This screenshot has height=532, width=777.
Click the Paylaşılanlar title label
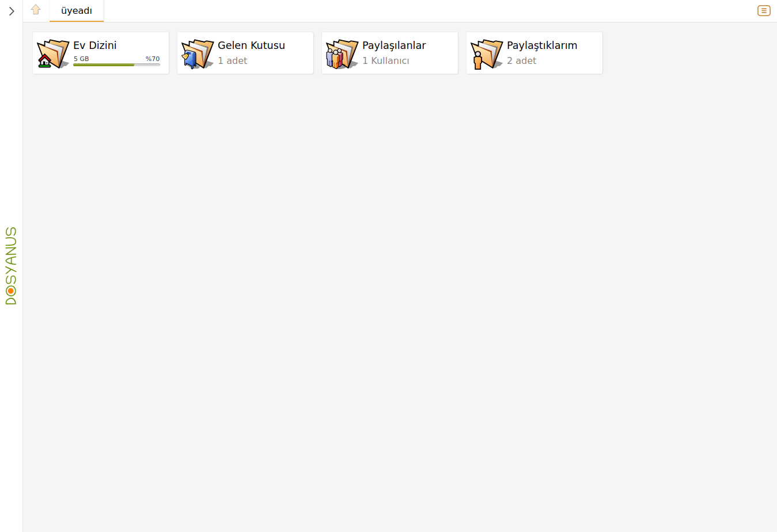click(x=394, y=45)
